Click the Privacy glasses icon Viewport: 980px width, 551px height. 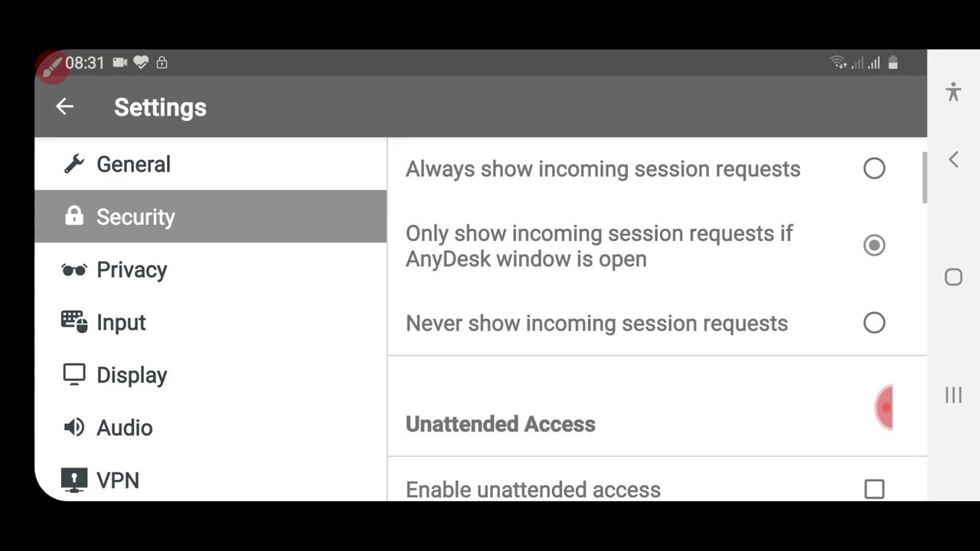pyautogui.click(x=74, y=269)
